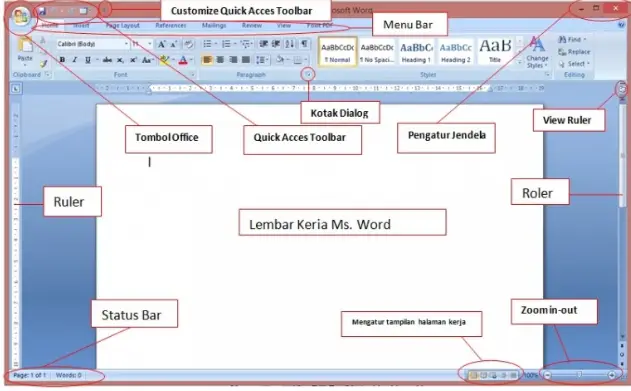
Task: Toggle Bold formatting
Action: click(62, 60)
